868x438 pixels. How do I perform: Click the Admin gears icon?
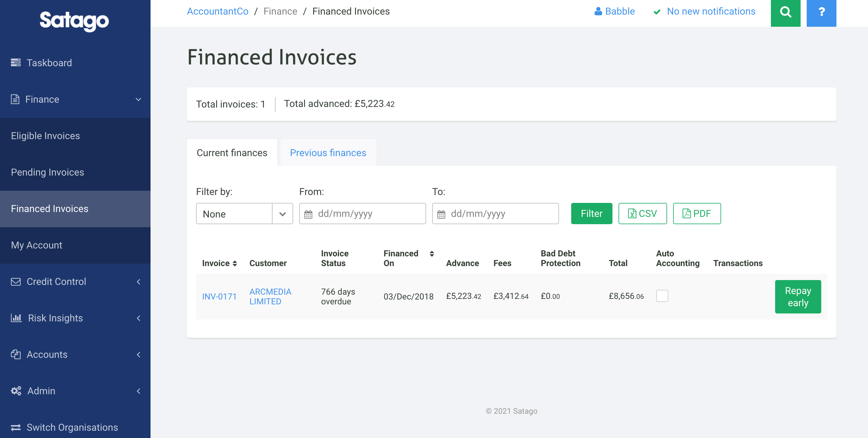click(x=16, y=391)
